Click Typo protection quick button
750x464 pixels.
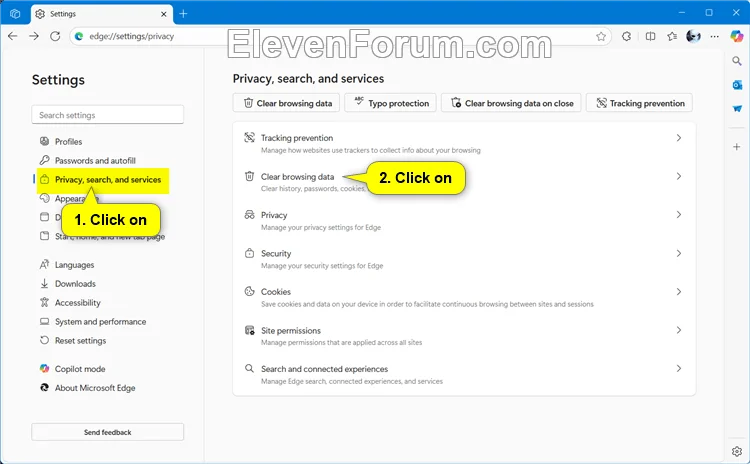[x=390, y=103]
